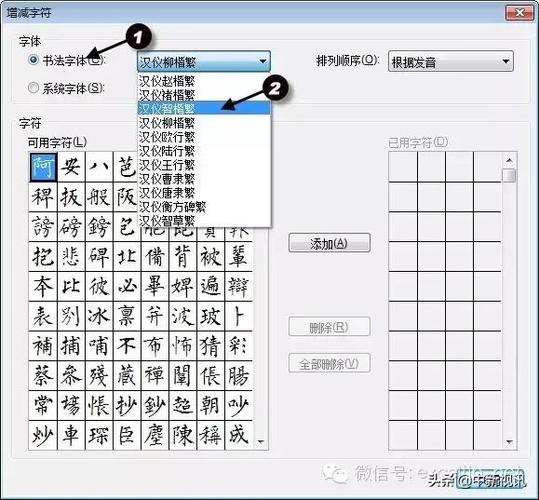
Task: Select the 冰 character cell
Action: [x=99, y=316]
